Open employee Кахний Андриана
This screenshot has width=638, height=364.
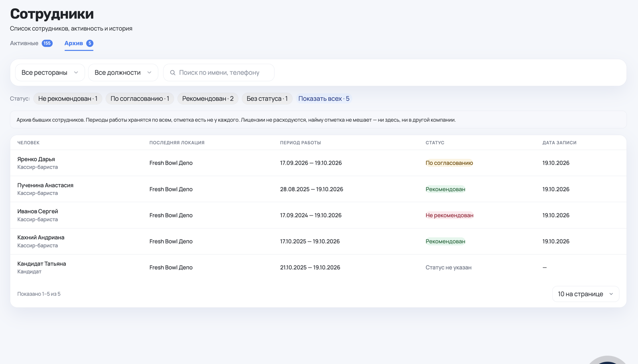click(x=41, y=238)
